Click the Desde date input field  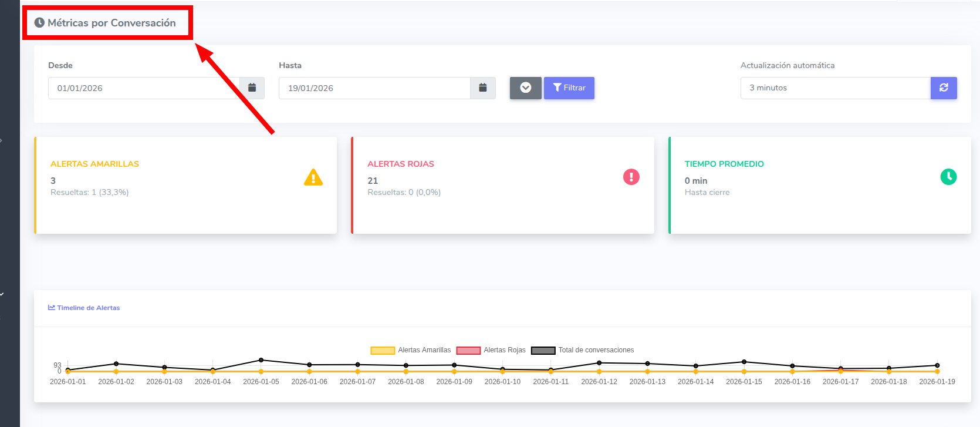coord(144,88)
